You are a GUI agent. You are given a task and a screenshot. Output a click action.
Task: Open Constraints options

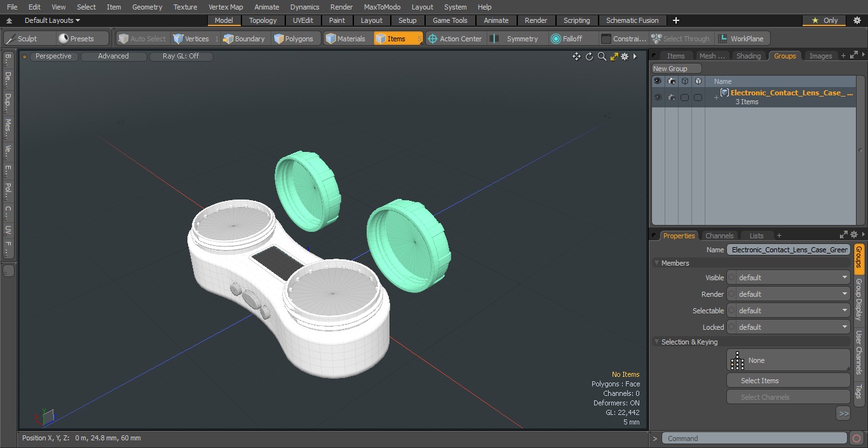tap(623, 39)
